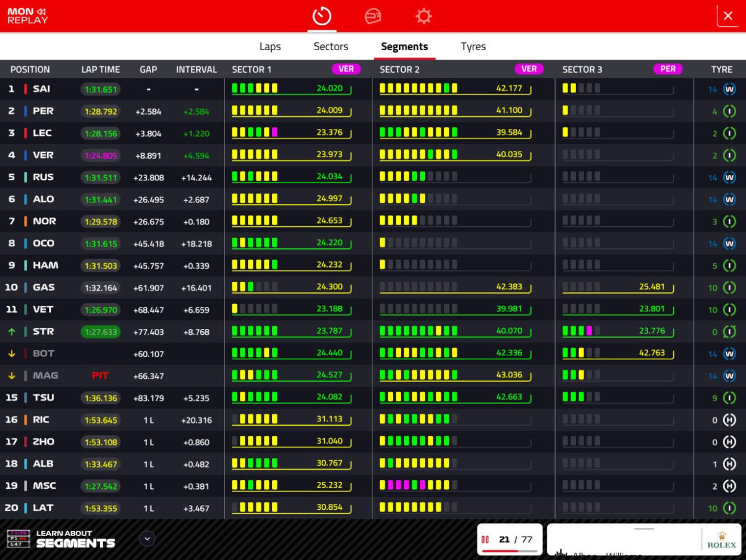
Task: Select the RIC driver name
Action: pos(41,420)
